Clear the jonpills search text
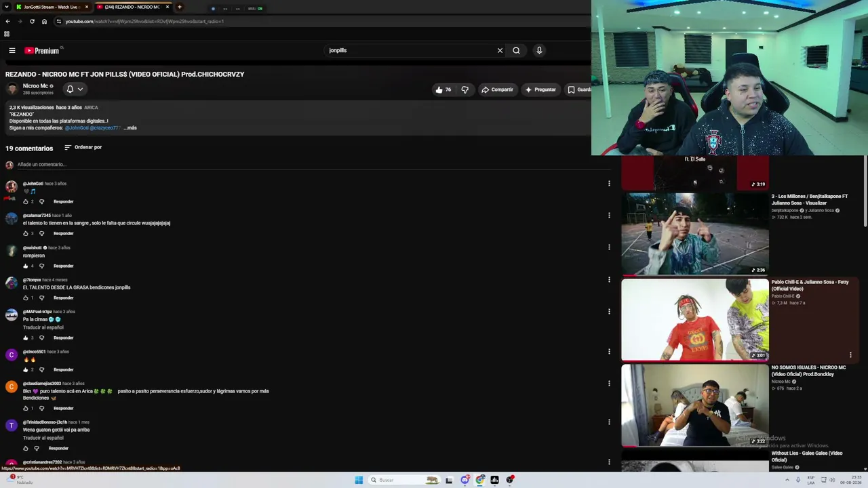Image resolution: width=868 pixels, height=488 pixels. (500, 50)
